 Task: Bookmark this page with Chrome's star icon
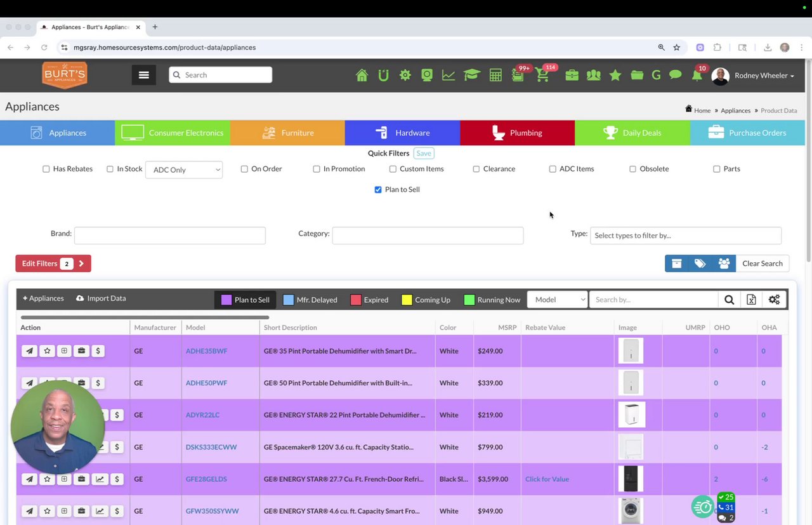click(x=677, y=48)
